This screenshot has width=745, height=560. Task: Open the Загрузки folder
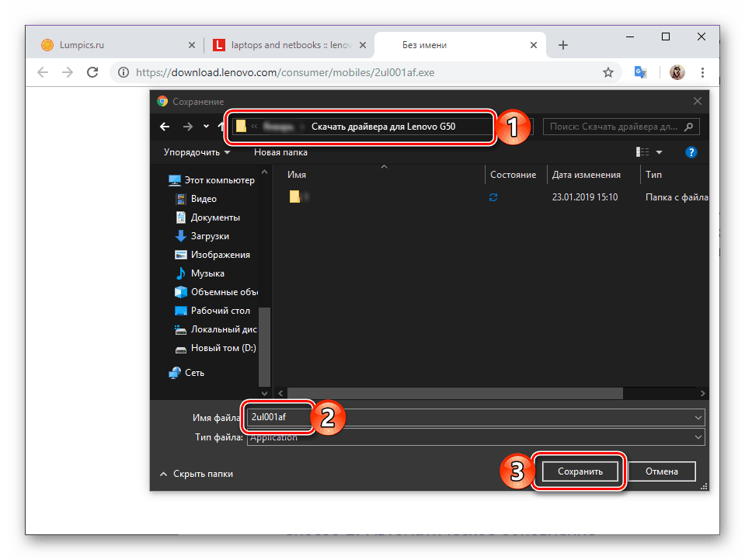[202, 236]
